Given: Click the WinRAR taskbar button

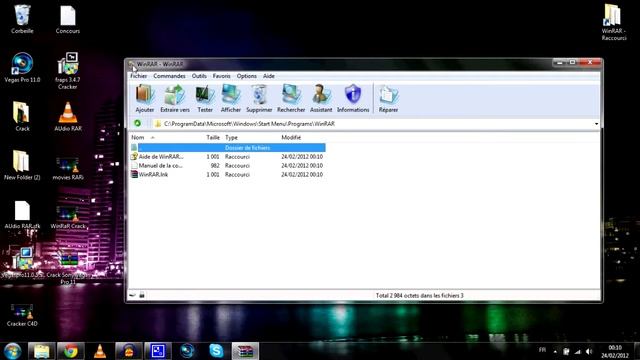Looking at the screenshot, I should (245, 351).
